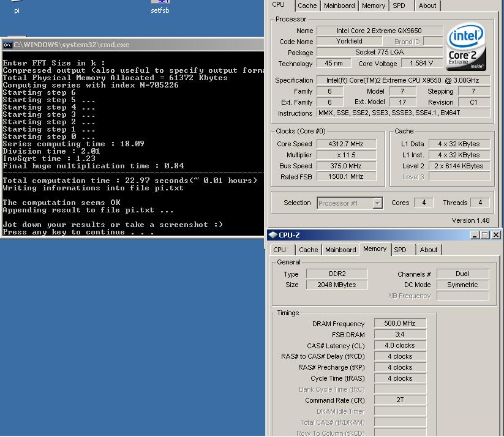
Task: Click the Instructions field MMX, SSE list
Action: (x=403, y=113)
